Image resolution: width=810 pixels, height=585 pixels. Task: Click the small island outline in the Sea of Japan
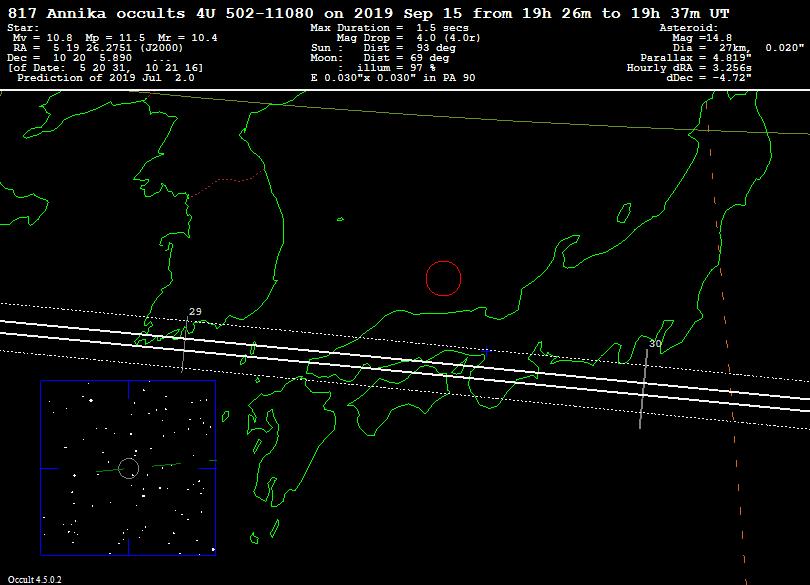coord(340,219)
